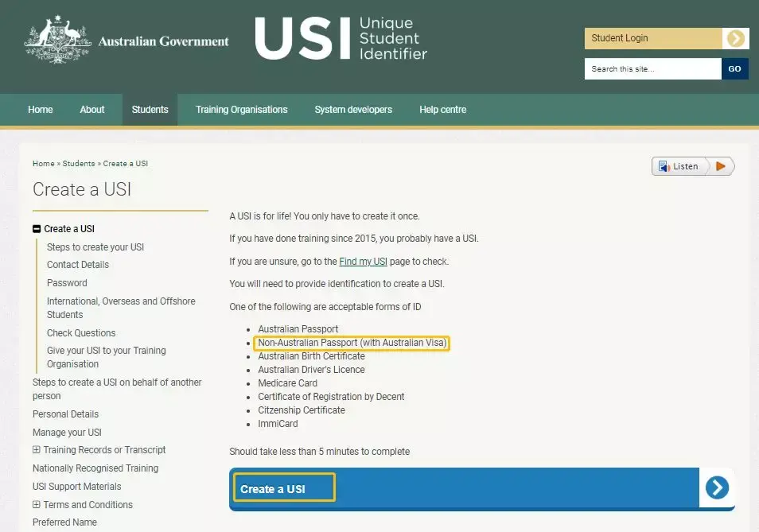Image resolution: width=759 pixels, height=532 pixels.
Task: Open Preferred Name sidebar link
Action: point(64,522)
